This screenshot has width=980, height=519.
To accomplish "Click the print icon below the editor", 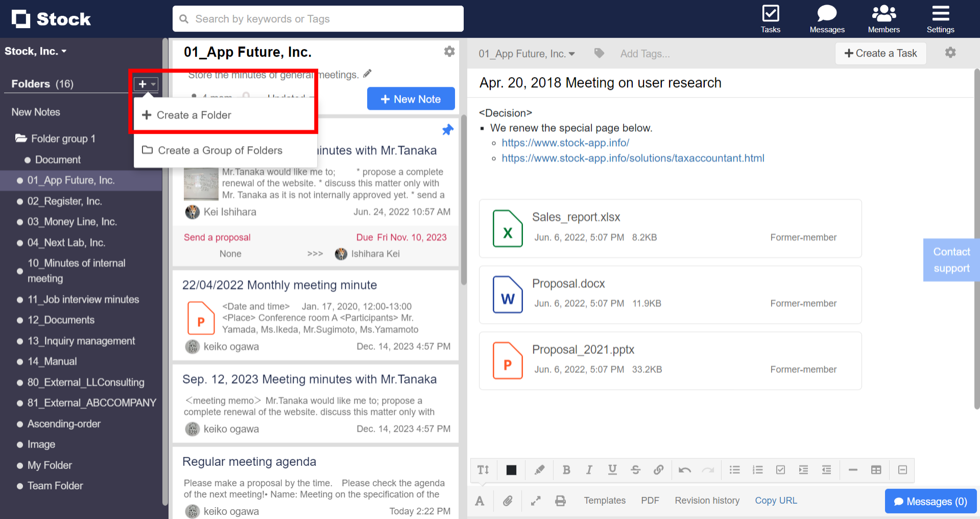I will point(560,501).
